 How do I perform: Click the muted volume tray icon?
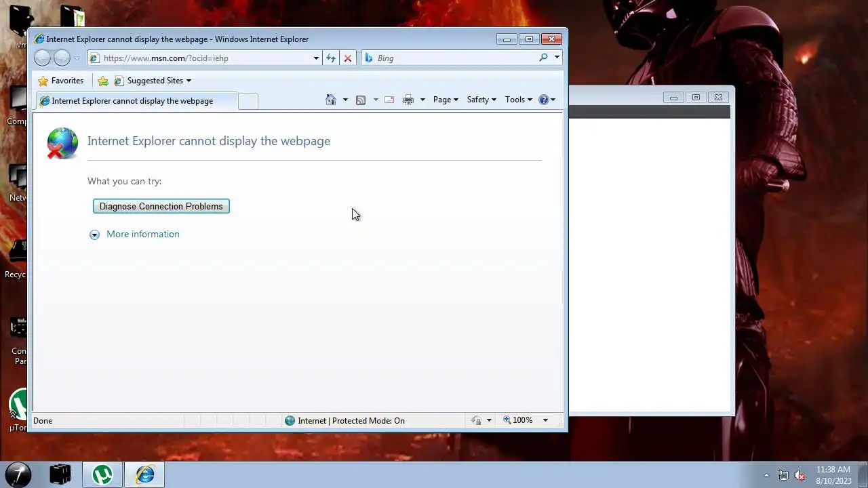coord(800,475)
